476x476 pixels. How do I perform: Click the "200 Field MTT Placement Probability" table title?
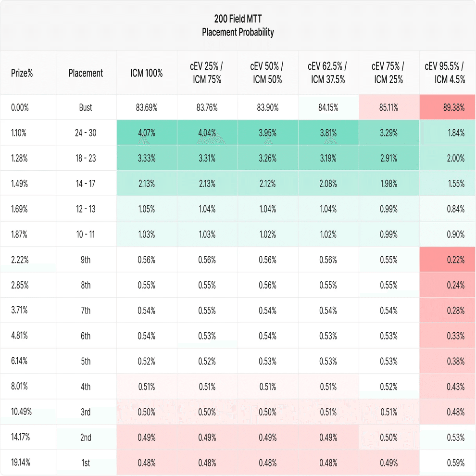point(238,26)
